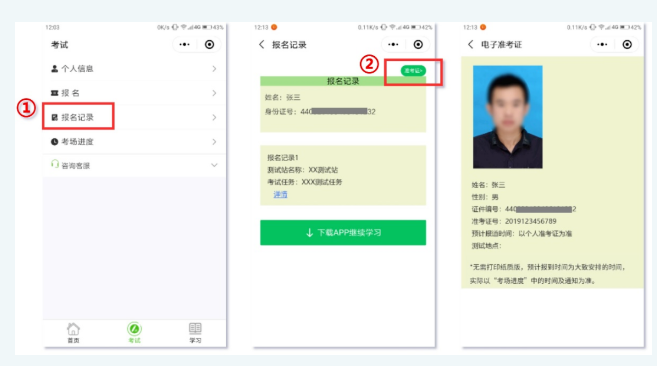The width and height of the screenshot is (657, 366).
Task: Click the clock icon beside 考场进度
Action: pos(54,142)
